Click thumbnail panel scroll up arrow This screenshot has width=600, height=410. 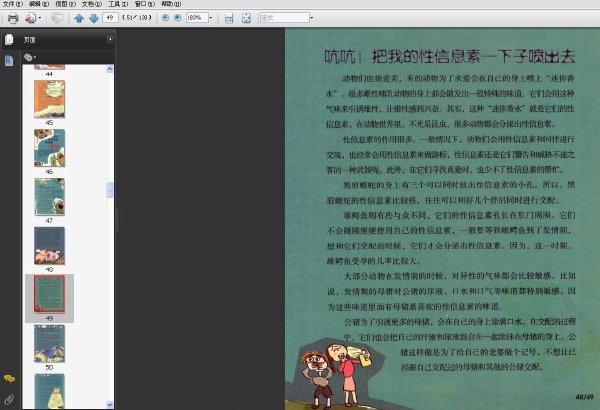(x=110, y=69)
